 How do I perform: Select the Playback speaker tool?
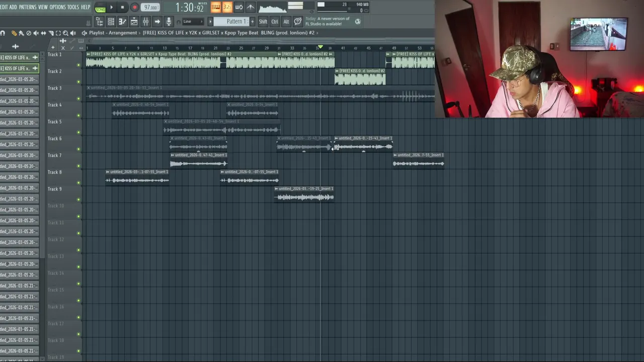[73, 33]
